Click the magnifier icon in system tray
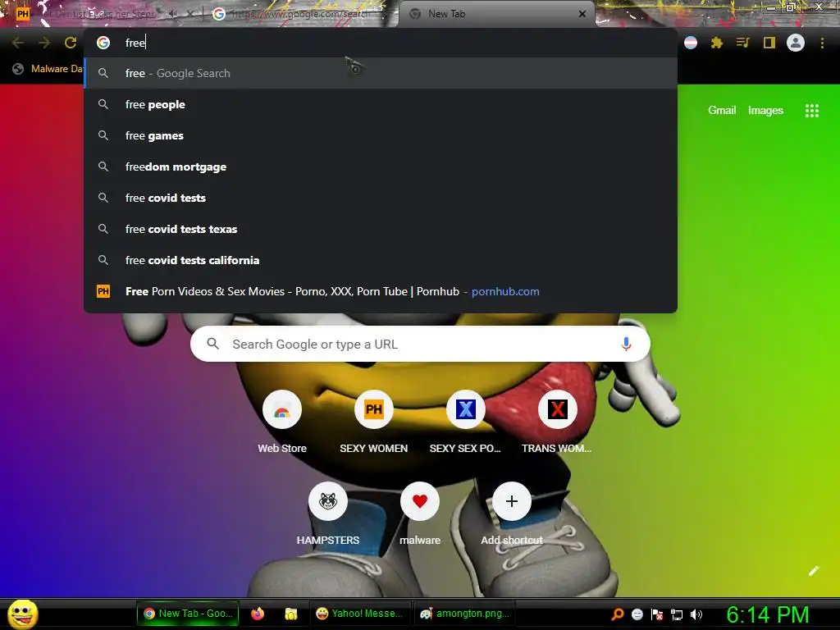Viewport: 840px width, 630px height. click(x=618, y=614)
